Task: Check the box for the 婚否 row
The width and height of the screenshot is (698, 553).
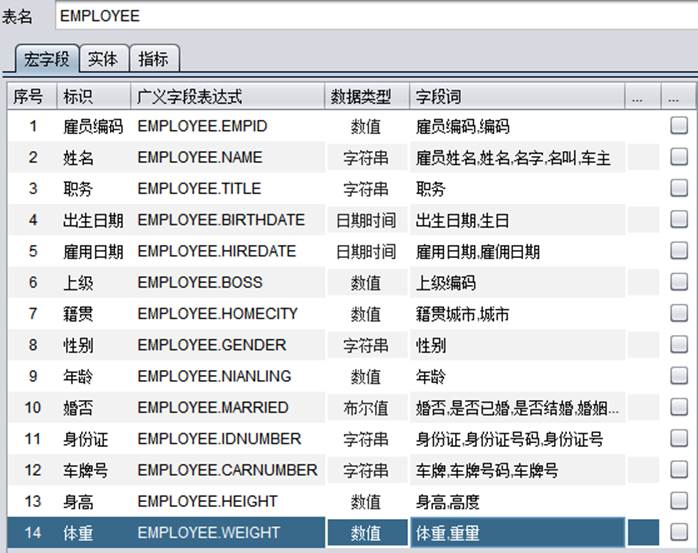Action: click(x=678, y=407)
